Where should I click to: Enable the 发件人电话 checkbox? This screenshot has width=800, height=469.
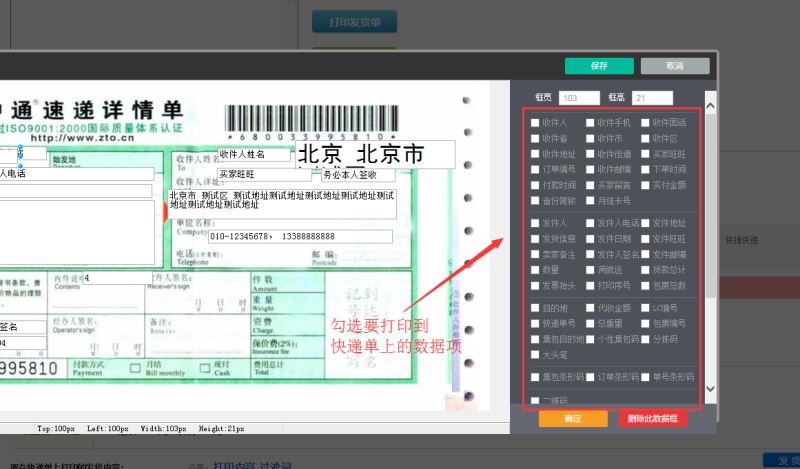pos(590,223)
